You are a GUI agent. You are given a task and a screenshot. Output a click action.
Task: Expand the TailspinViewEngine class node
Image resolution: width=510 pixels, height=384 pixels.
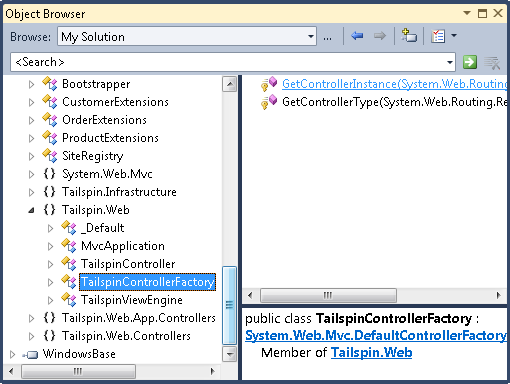click(50, 300)
